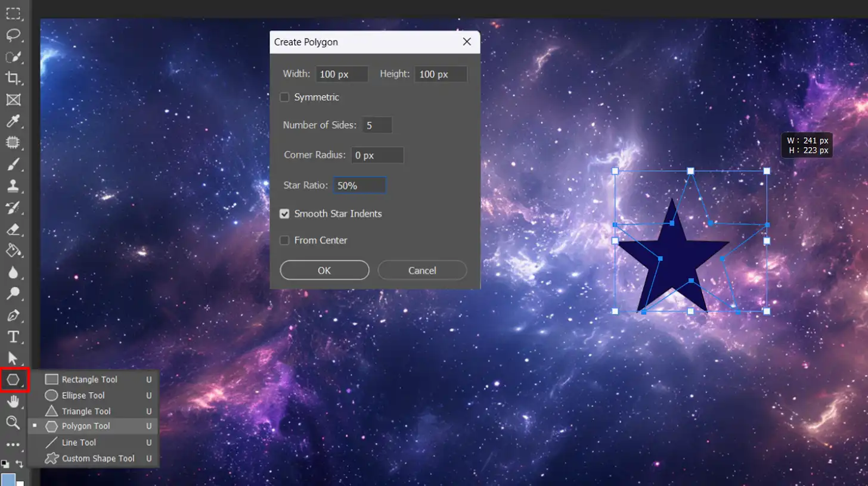Swap foreground and background colors
868x486 pixels.
(19, 463)
